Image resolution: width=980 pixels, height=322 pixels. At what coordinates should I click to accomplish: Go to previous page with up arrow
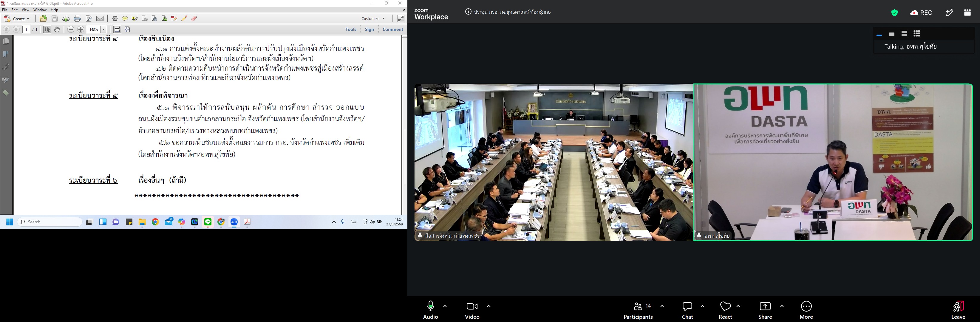(7, 29)
